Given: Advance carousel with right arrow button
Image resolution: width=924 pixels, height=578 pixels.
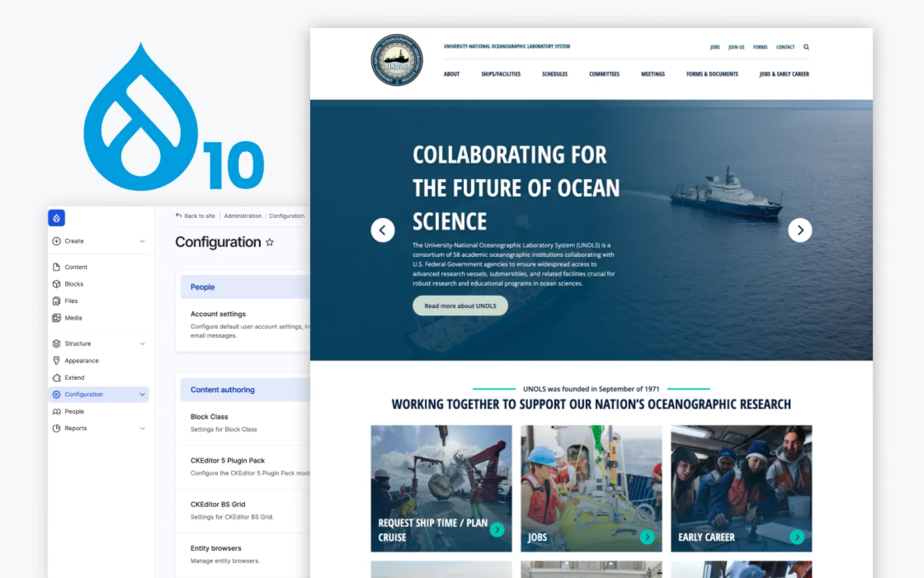Looking at the screenshot, I should [x=800, y=230].
